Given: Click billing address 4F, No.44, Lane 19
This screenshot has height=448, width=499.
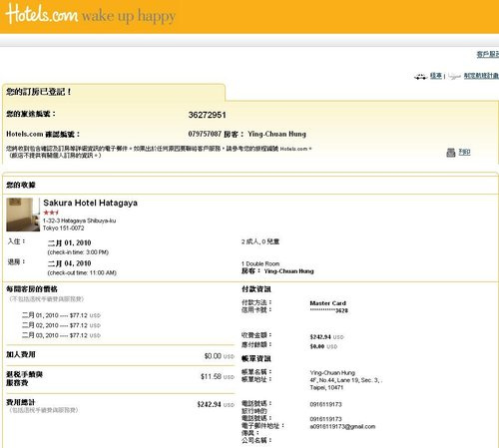Looking at the screenshot, I should pos(346,380).
